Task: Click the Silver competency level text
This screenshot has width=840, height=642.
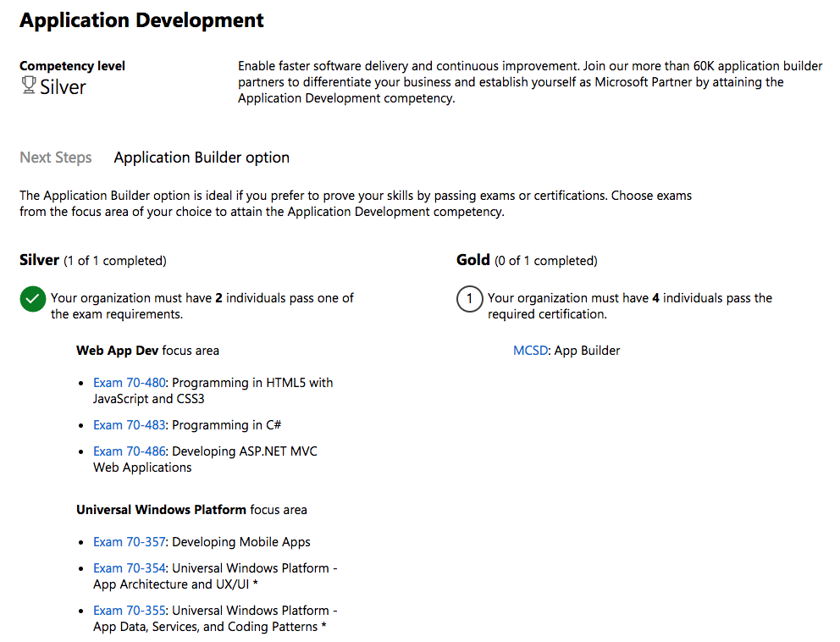Action: pos(63,87)
